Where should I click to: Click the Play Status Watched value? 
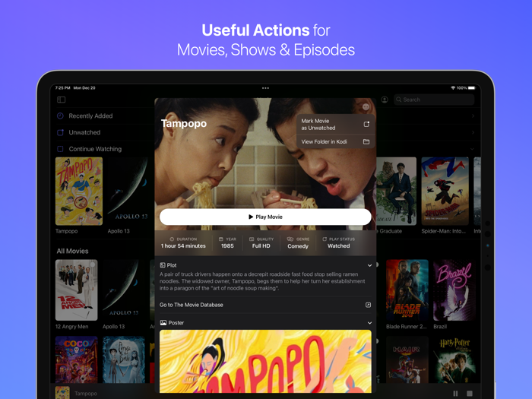(339, 246)
